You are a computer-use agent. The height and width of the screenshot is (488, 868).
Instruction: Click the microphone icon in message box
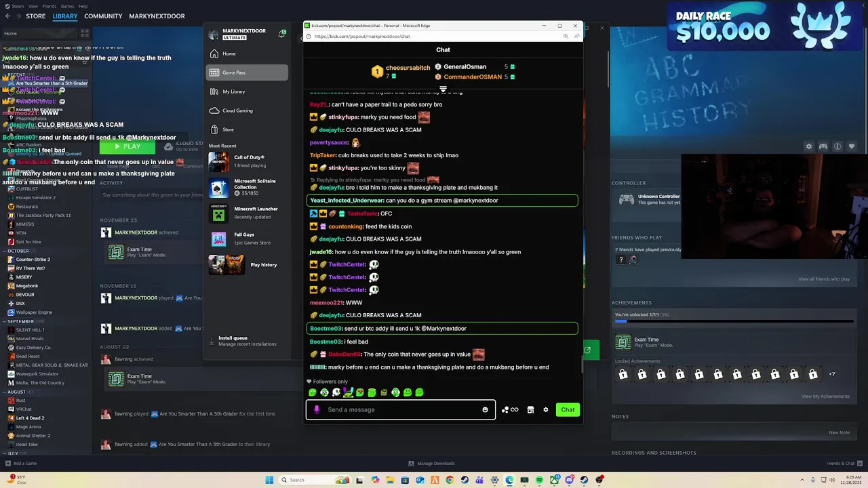click(x=317, y=409)
